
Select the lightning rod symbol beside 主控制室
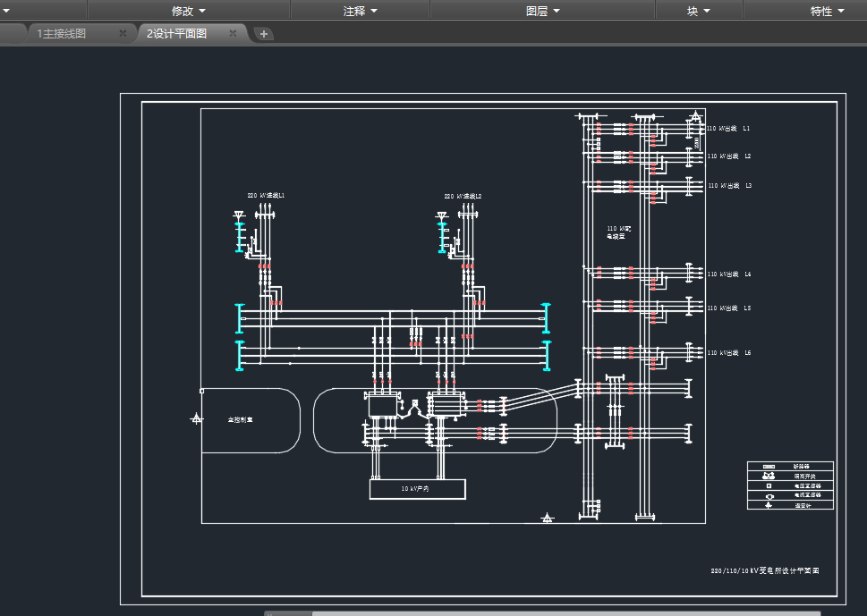pos(196,419)
